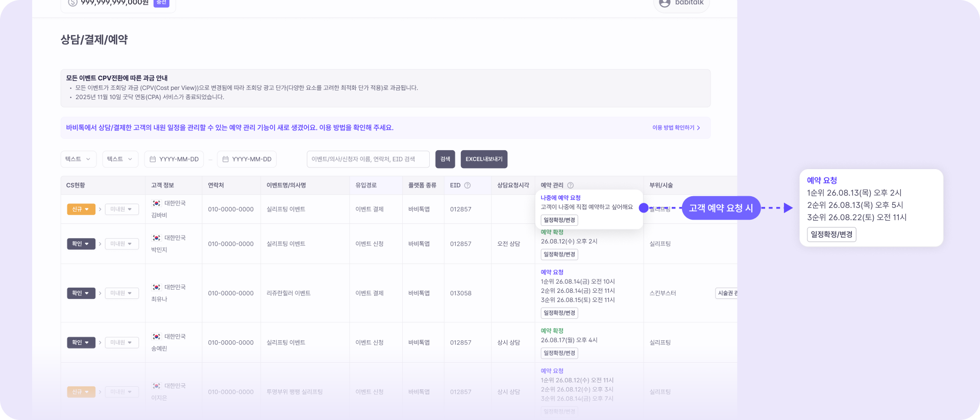Click the 플랫폼 종류 column header
Viewport: 980px width, 420px height.
(x=422, y=185)
